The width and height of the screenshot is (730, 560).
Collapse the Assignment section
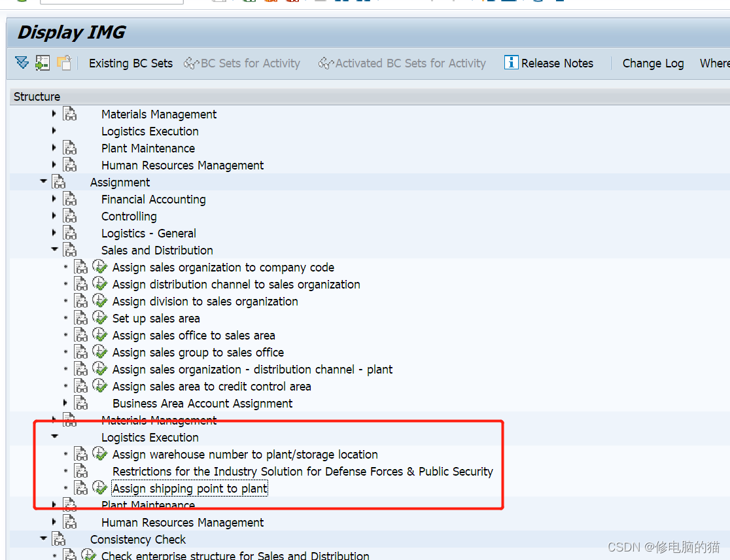pos(43,182)
